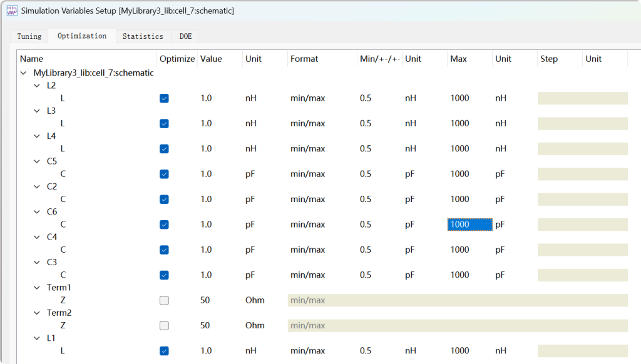
Task: Select the highlighted Max field for C6
Action: point(469,225)
